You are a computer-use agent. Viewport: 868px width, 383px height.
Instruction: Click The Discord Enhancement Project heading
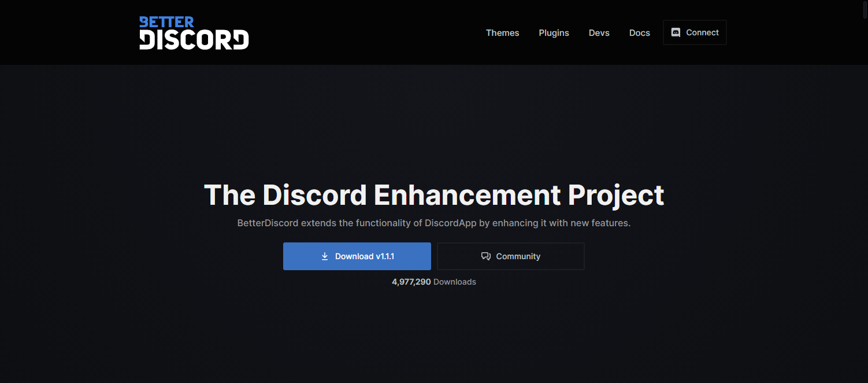pos(434,195)
